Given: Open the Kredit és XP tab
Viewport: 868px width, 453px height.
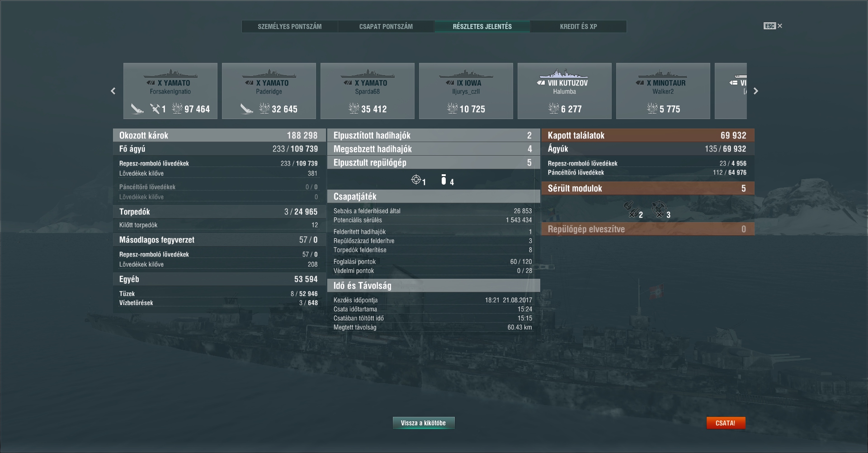Looking at the screenshot, I should [x=579, y=27].
